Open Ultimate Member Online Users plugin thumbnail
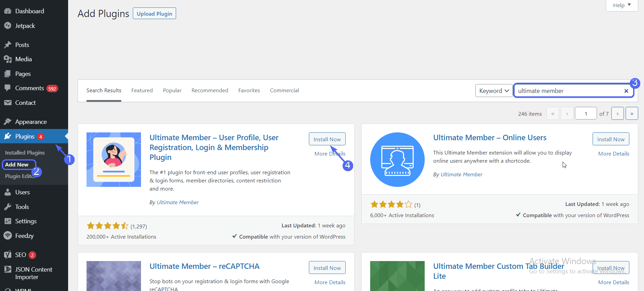Screen dimensions: 644x291 pos(397,160)
